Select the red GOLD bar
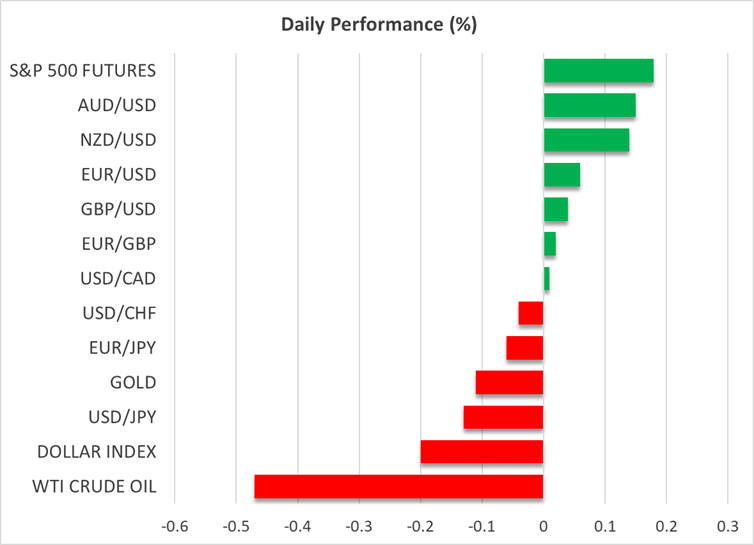Viewport: 754px width, 545px height. (509, 383)
